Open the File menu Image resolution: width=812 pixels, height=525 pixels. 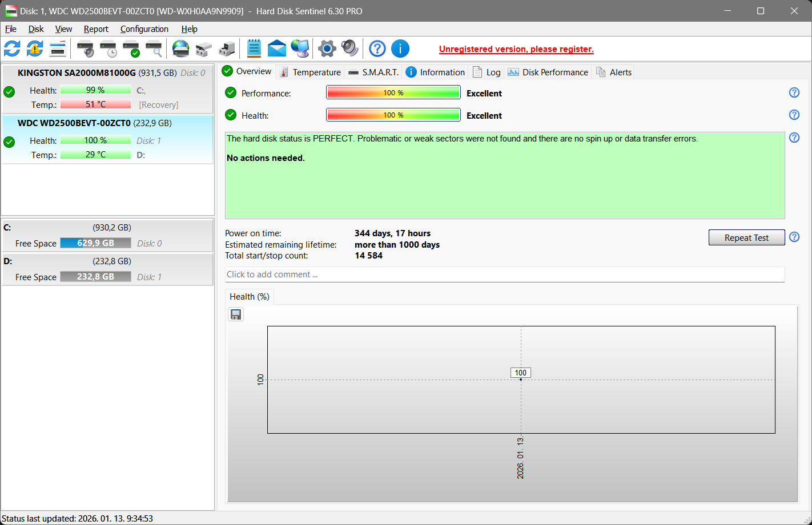click(11, 29)
